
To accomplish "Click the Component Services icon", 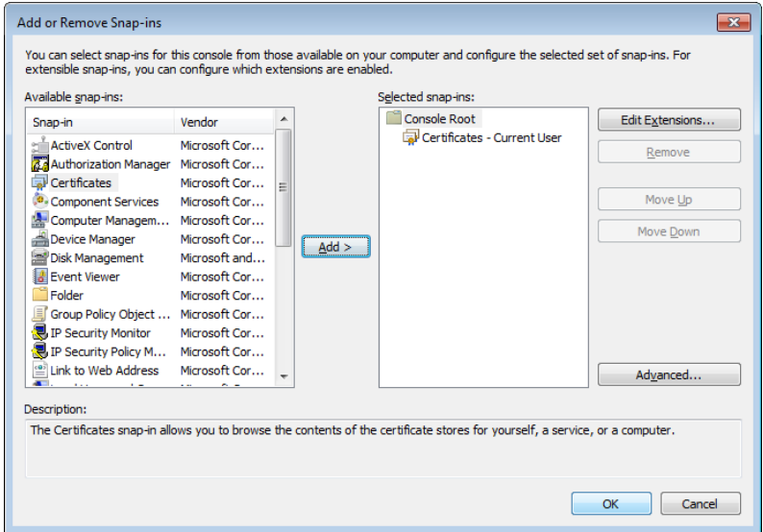I will 40,202.
